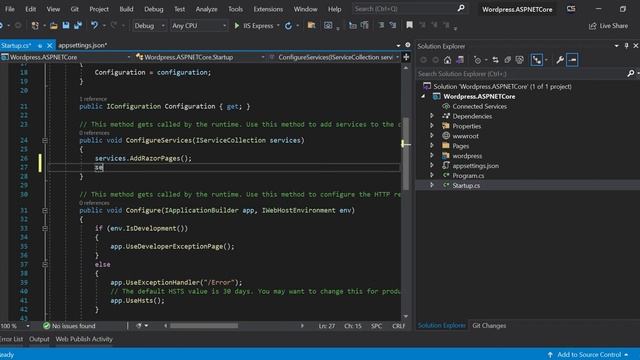Viewport: 640px width, 360px height.
Task: Select Connected Services in Solution Explorer
Action: pos(479,106)
